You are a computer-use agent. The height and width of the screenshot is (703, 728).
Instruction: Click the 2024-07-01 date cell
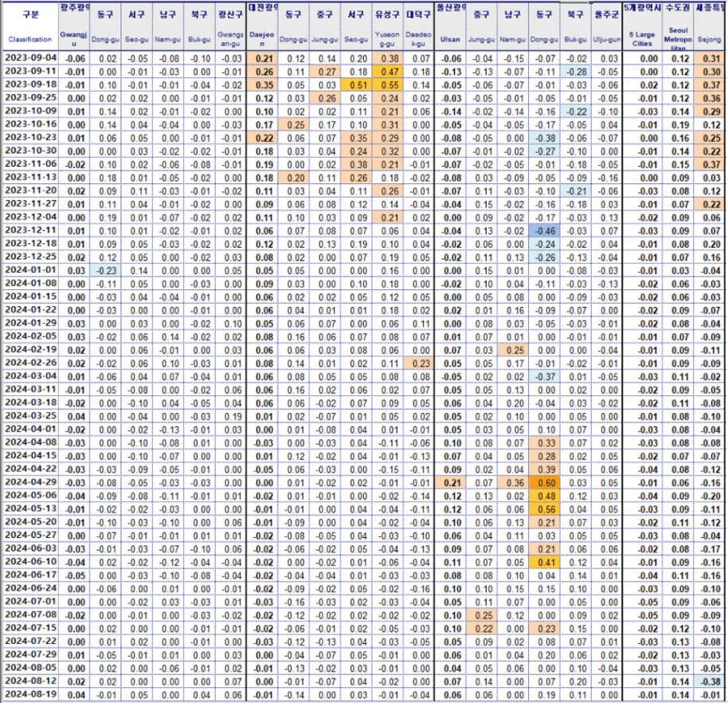(30, 601)
